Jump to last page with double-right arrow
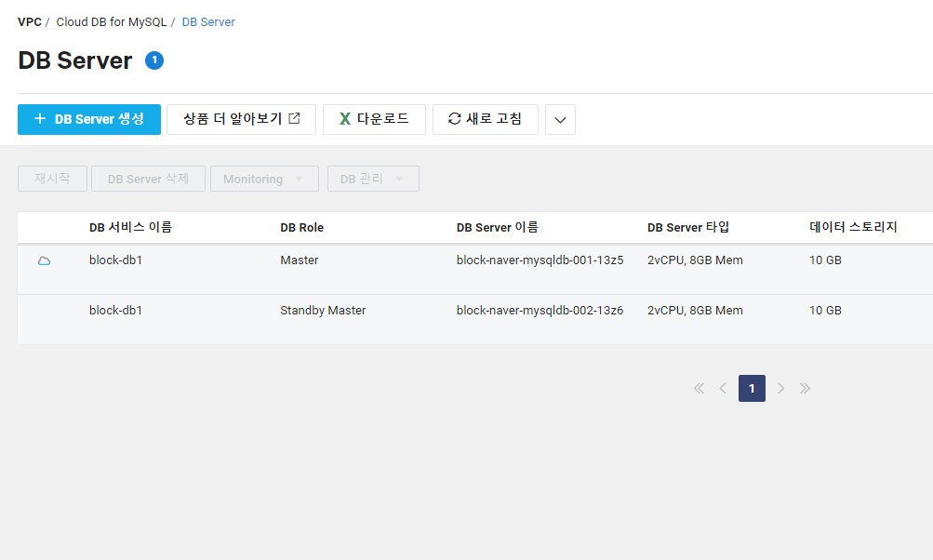 tap(805, 388)
